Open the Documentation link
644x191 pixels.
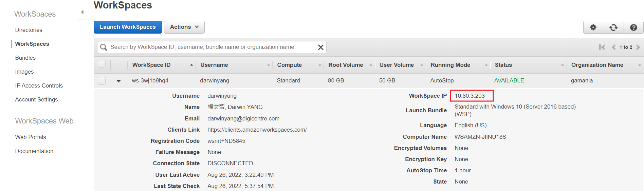34,151
